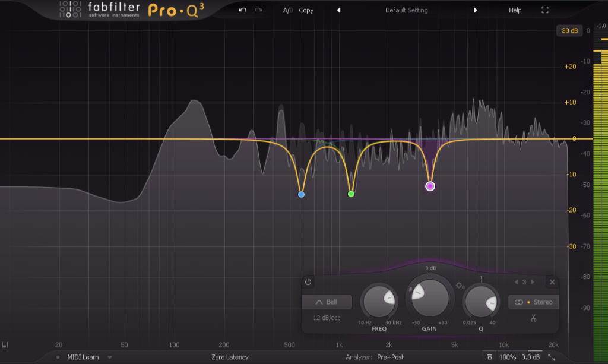Switch to full screen mode icon
608x364 pixels.
545,10
